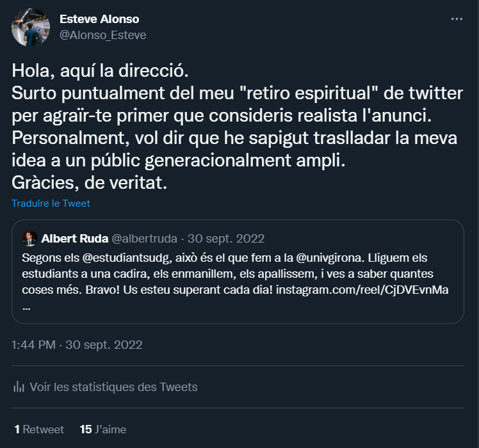Screen dimensions: 479x448
Task: Click Albert Ruda's small avatar icon
Action: (x=29, y=239)
